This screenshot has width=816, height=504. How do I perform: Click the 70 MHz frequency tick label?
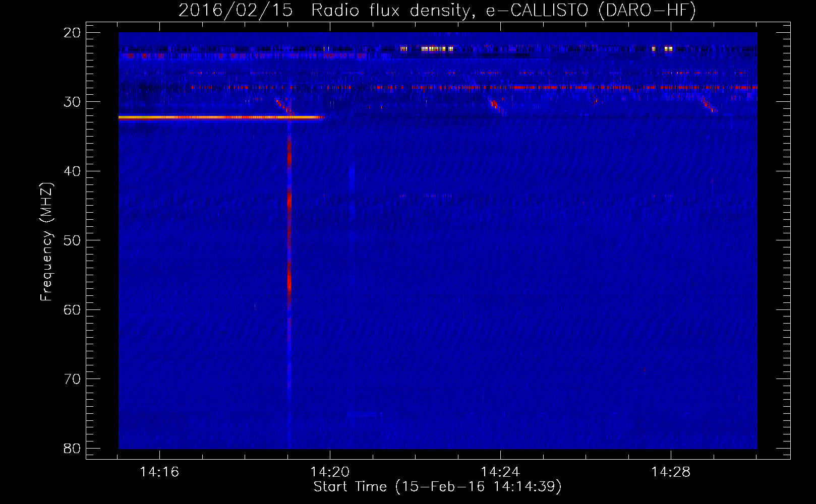point(72,379)
